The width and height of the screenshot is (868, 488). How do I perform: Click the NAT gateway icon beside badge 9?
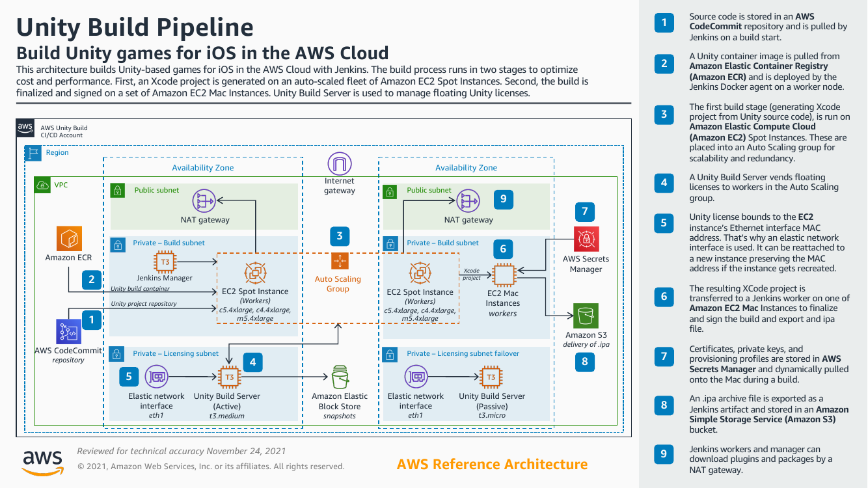click(468, 201)
